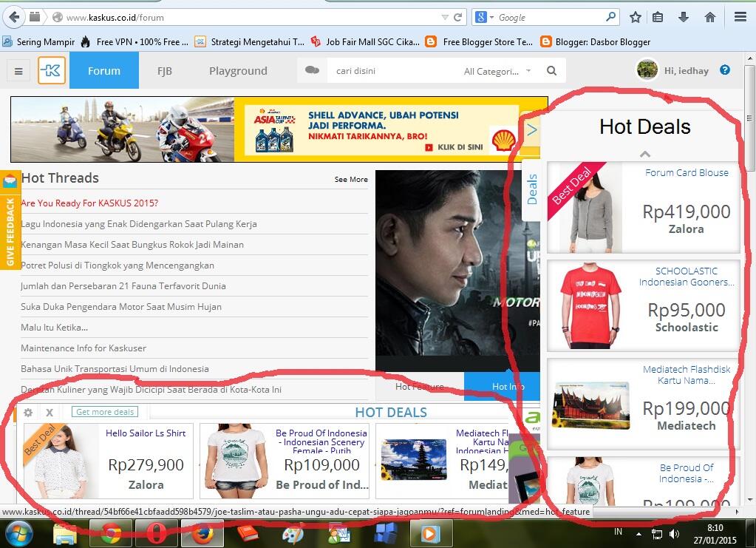This screenshot has width=756, height=548.
Task: Open Sering Mampir bookmark
Action: (39, 42)
